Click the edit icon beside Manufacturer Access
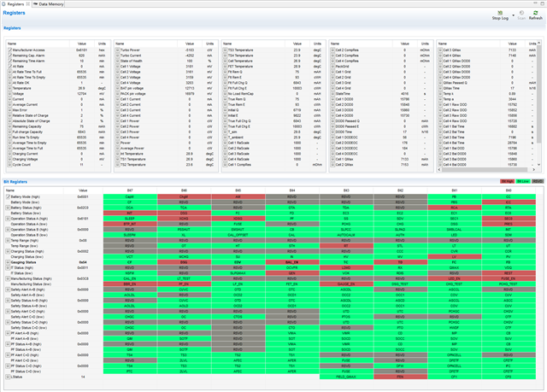Viewport: 547px width, 392px height. click(x=9, y=50)
